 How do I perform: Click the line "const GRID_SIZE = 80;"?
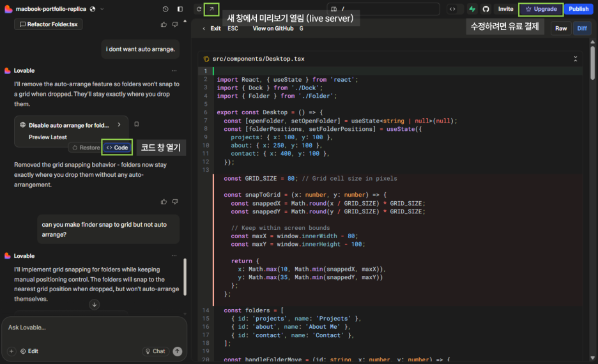[259, 178]
